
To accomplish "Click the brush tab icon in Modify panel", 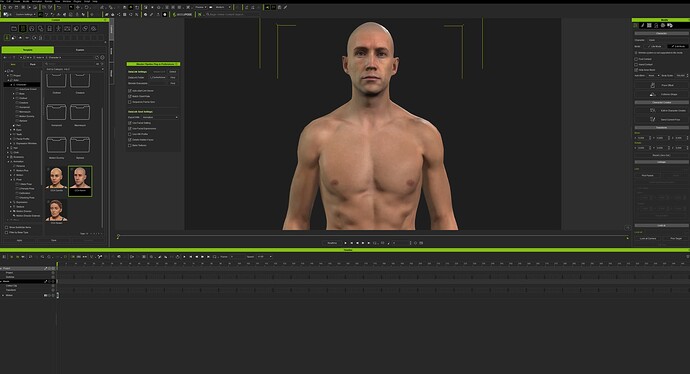I will pyautogui.click(x=642, y=26).
